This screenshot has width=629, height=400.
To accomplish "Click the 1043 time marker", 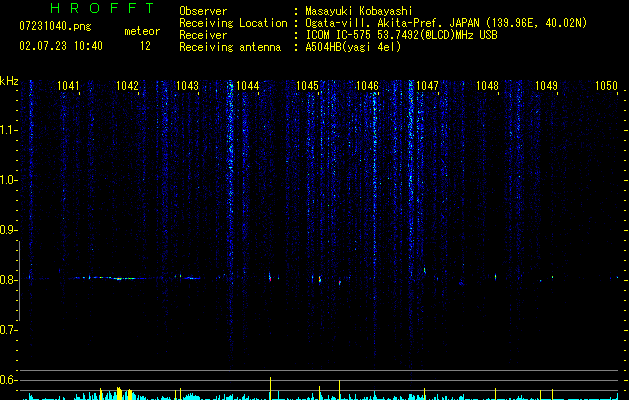I will coord(187,86).
